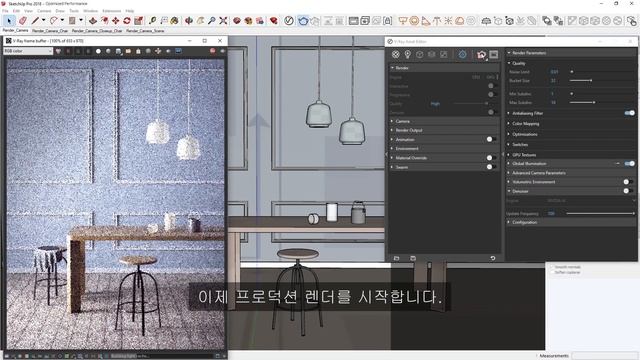This screenshot has width=640, height=360.
Task: Click the open-folder icon in Asset Editor
Action: coord(396,258)
